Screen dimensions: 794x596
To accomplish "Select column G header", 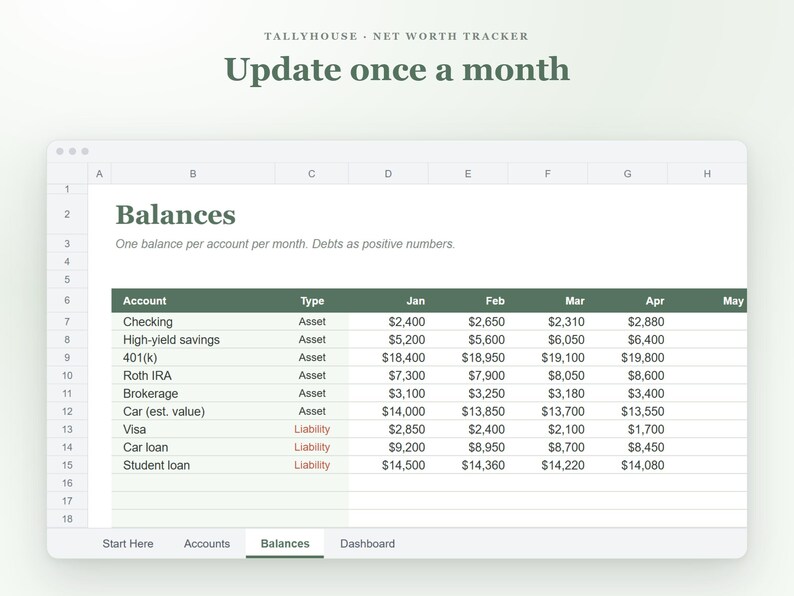I will click(627, 174).
